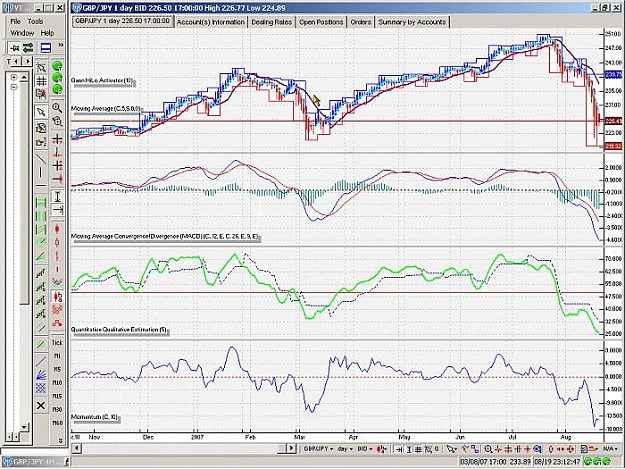The image size is (625, 469).
Task: Select the blue diagonal line tool
Action: (41, 361)
